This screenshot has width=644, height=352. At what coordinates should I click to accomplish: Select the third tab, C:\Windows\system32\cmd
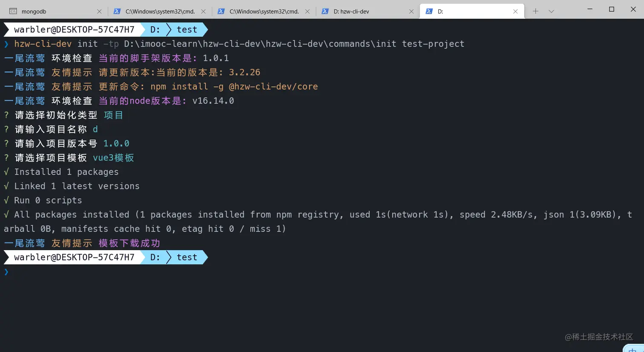click(264, 12)
